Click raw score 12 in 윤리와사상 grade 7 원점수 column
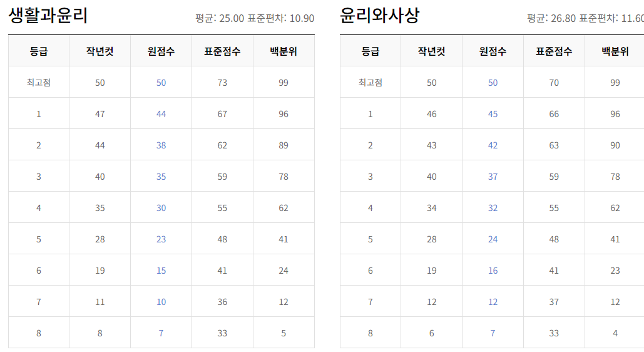The width and height of the screenshot is (644, 352). coord(493,301)
